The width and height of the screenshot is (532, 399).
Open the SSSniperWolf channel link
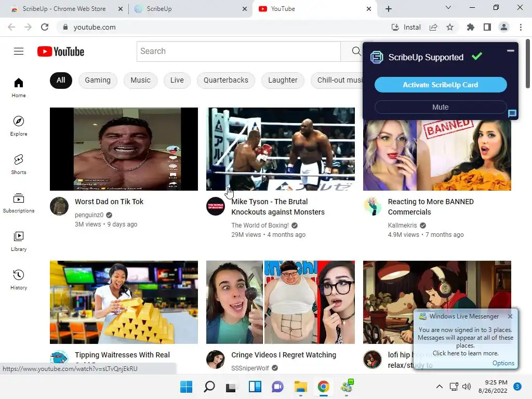tap(250, 368)
